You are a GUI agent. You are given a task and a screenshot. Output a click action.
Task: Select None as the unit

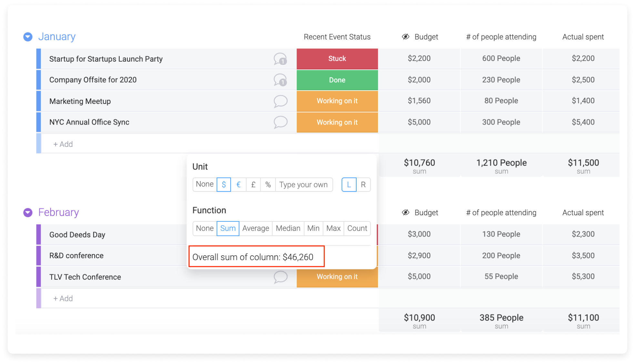tap(205, 184)
